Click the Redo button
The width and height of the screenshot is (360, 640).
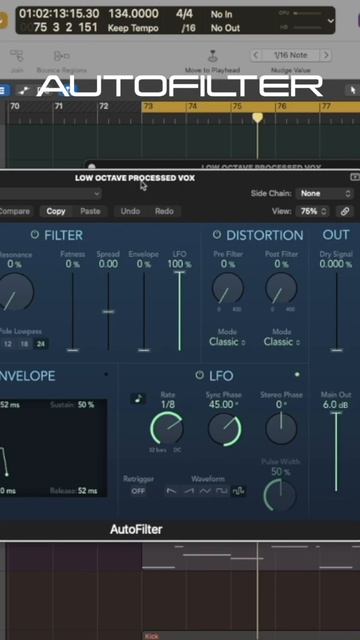(164, 211)
